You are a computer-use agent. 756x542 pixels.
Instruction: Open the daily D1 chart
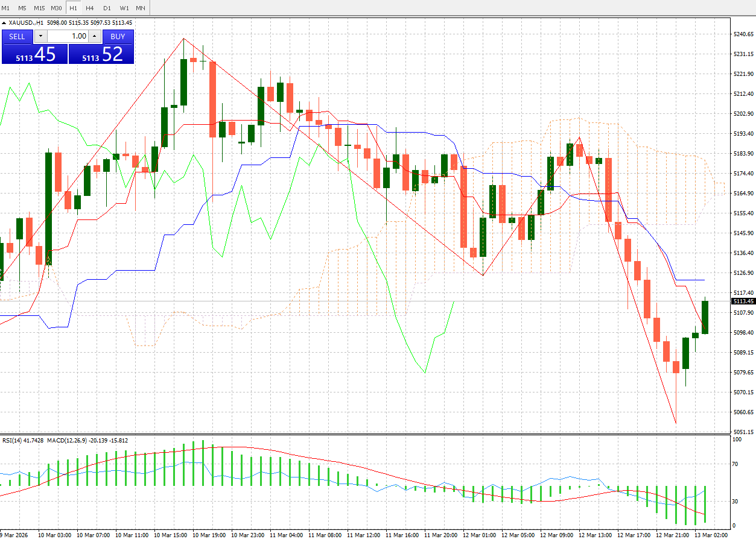(x=106, y=8)
